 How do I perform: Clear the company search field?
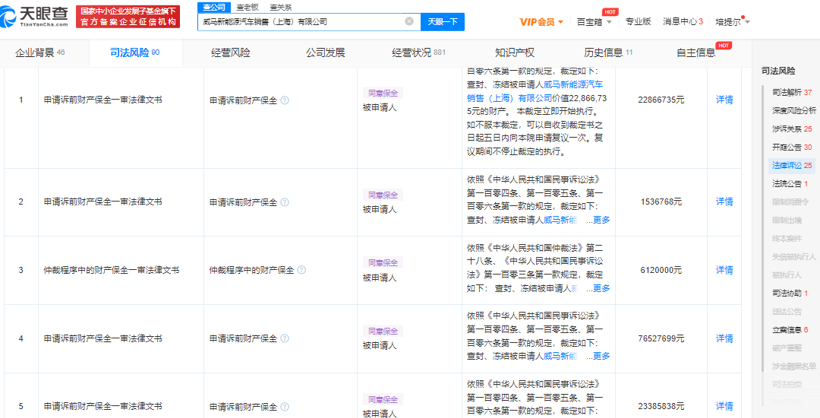[x=409, y=21]
